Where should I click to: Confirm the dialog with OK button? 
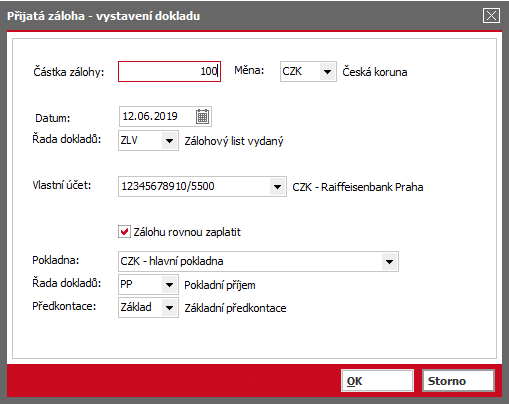coord(377,381)
